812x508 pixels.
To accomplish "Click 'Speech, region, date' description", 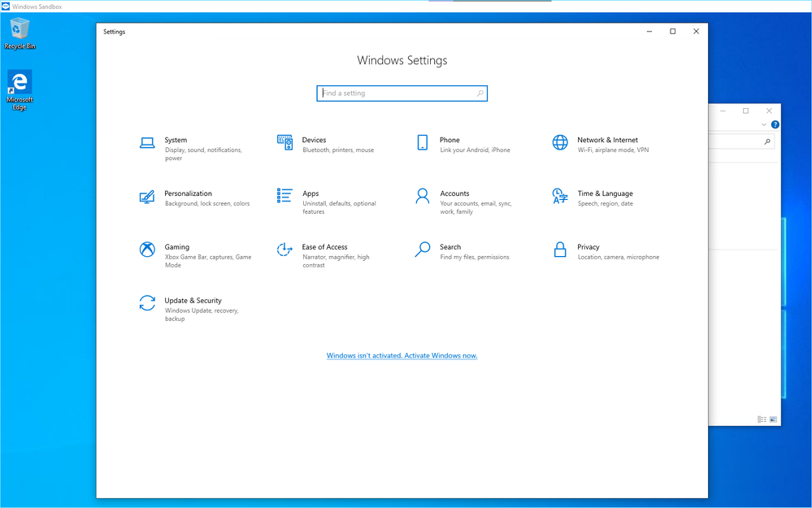I will point(606,203).
